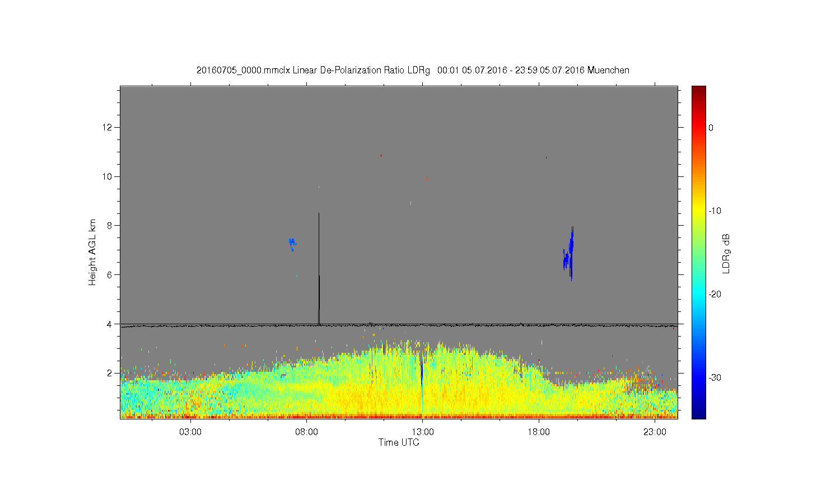Click the "Height AGL km" axis label

pyautogui.click(x=92, y=252)
